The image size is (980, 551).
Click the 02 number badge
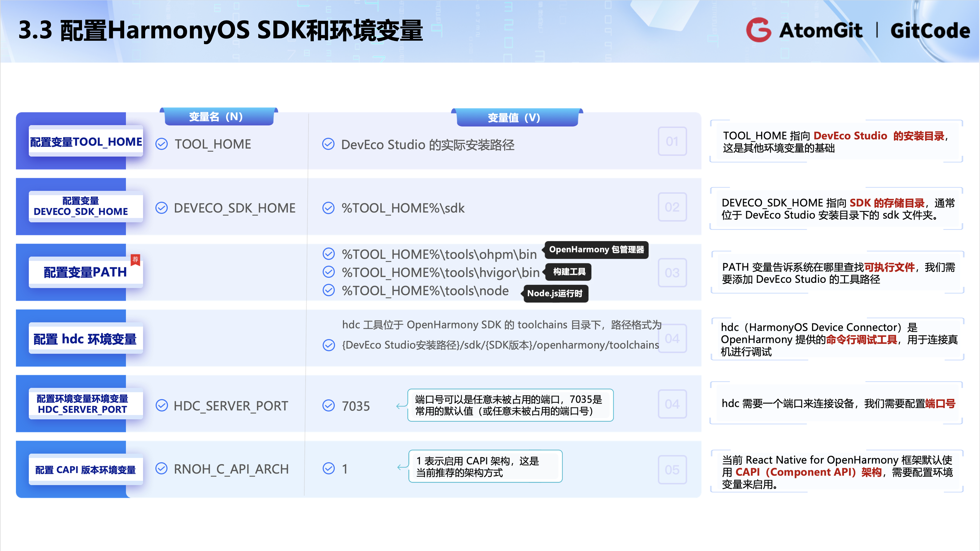672,207
